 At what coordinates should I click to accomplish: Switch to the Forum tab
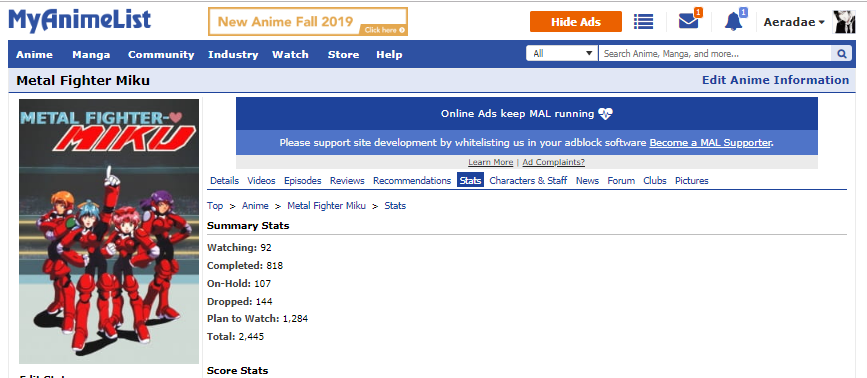point(621,181)
